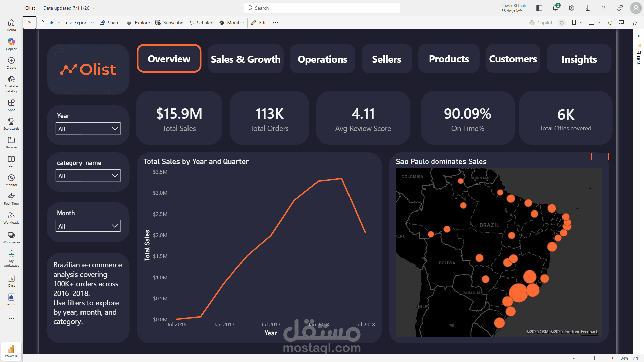Click Explore in the toolbar
The image size is (644, 362).
139,23
